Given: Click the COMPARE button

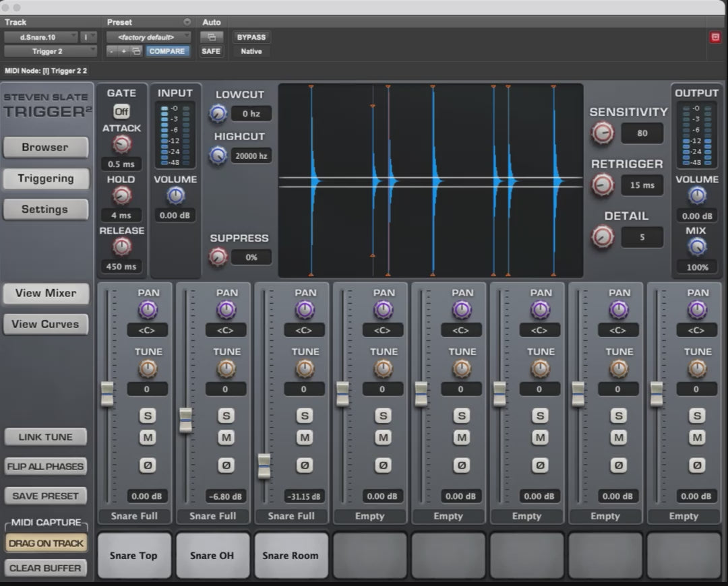Looking at the screenshot, I should point(167,51).
